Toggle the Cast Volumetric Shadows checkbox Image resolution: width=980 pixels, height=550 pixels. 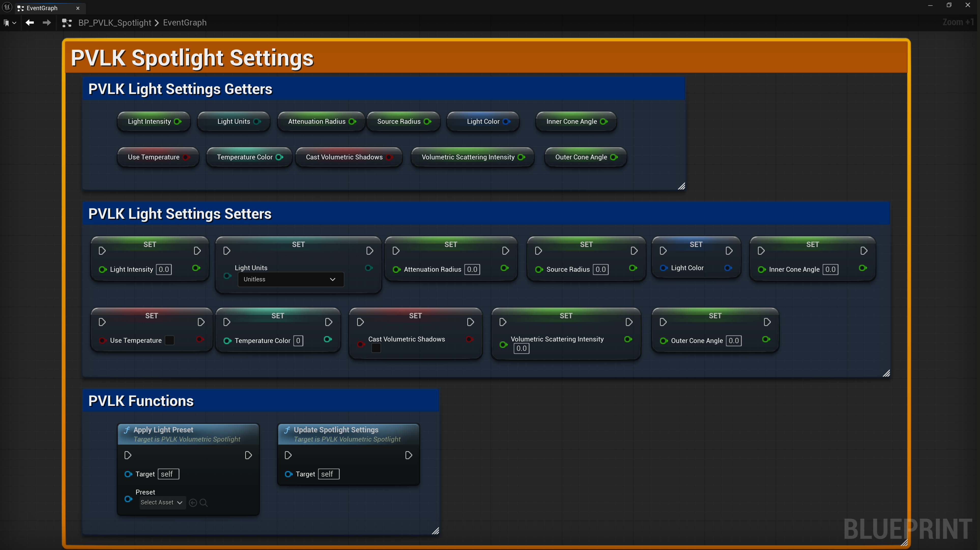coord(376,348)
